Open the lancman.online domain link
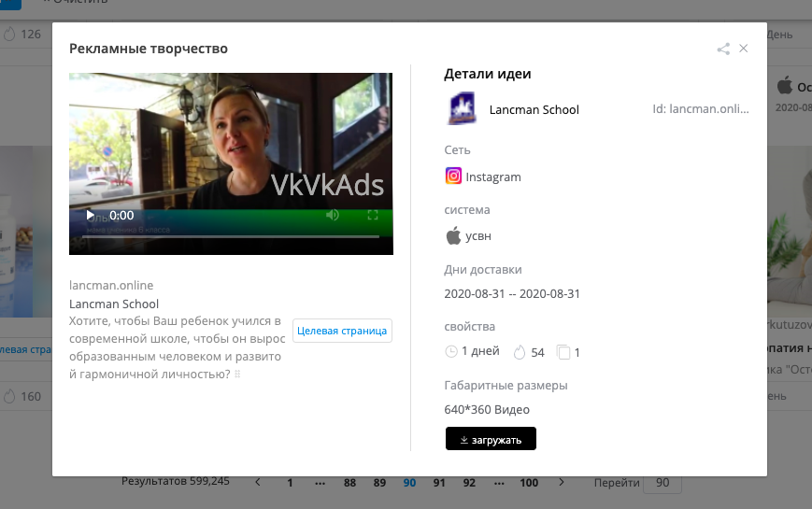 (111, 285)
